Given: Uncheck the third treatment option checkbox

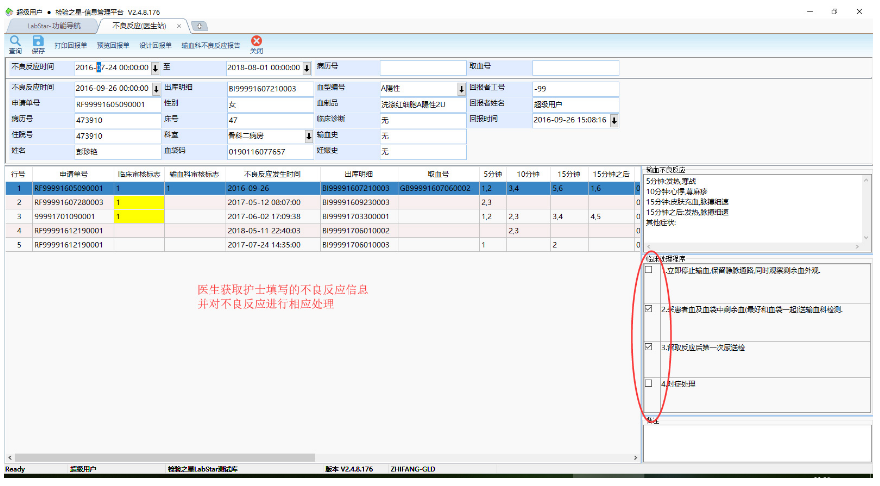Looking at the screenshot, I should click(649, 347).
